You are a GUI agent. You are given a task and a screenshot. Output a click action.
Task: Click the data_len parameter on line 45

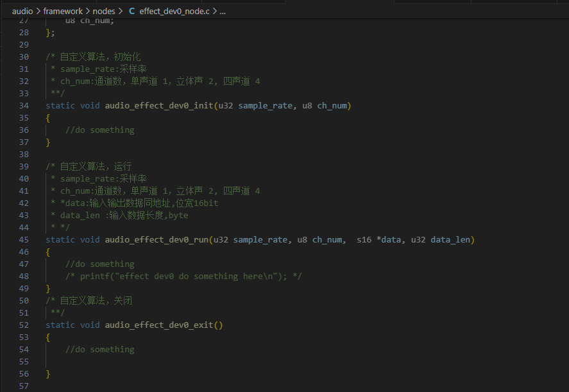[x=450, y=239]
